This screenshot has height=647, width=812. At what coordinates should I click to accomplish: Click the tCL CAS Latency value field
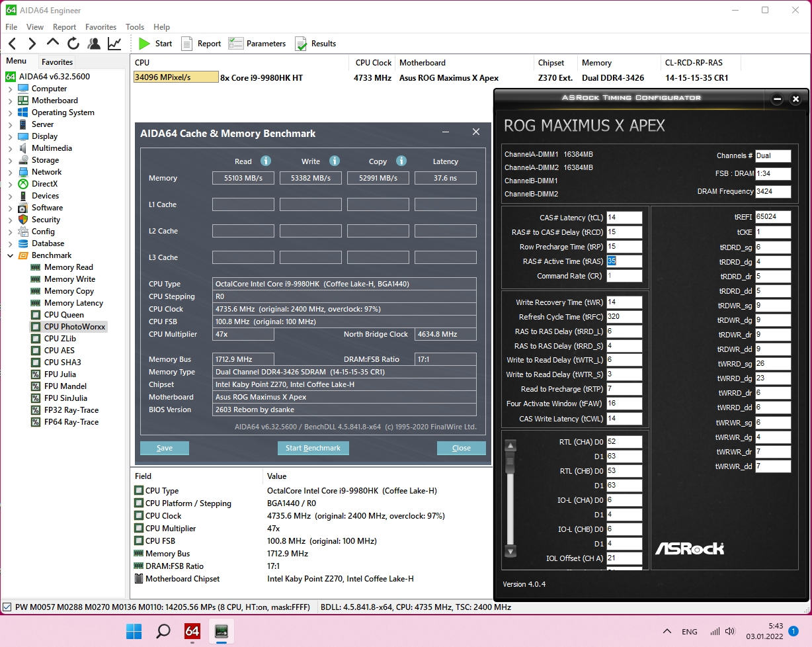(624, 218)
